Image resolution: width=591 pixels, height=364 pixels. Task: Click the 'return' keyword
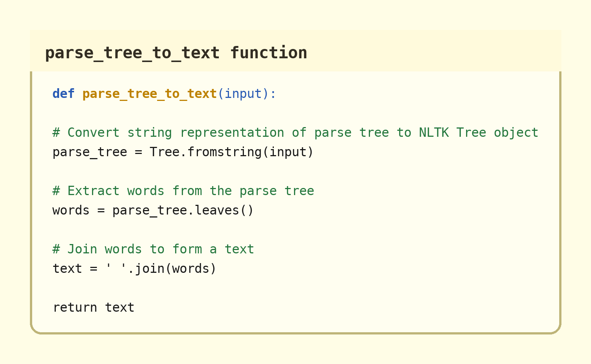[74, 308]
